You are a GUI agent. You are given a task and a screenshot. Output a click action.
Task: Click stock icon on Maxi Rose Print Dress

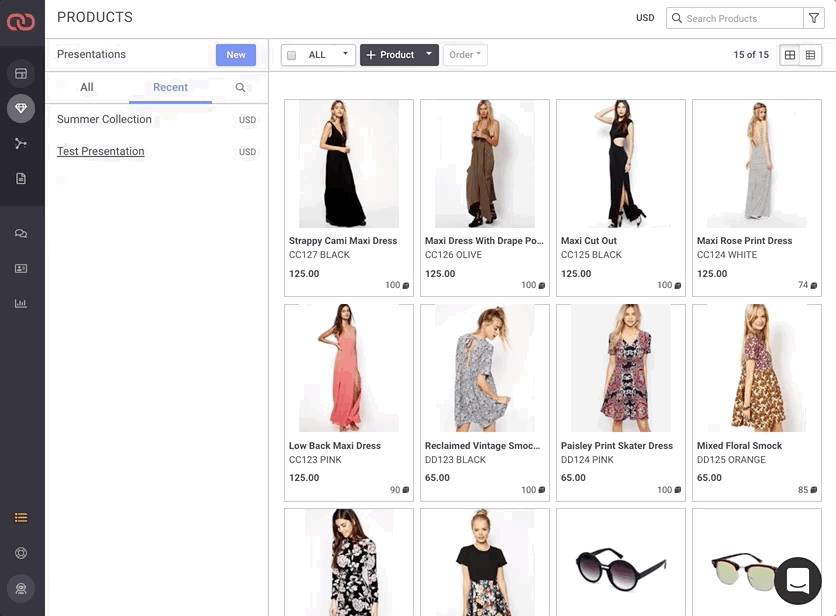[x=814, y=286]
